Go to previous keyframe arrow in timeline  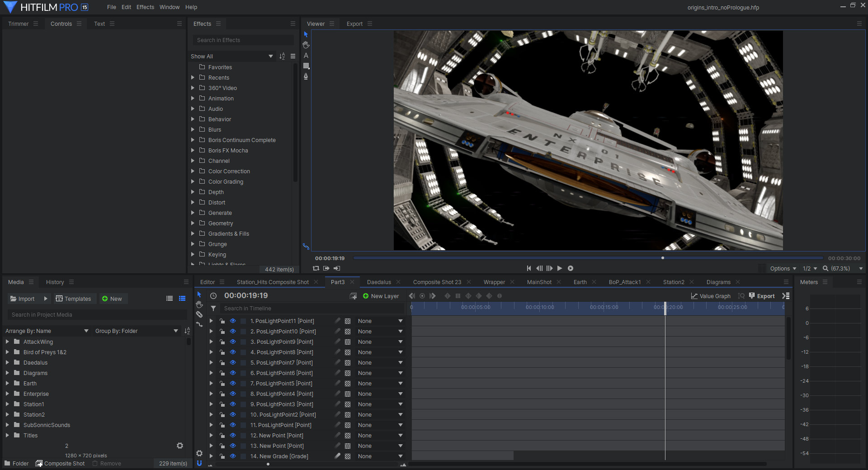pyautogui.click(x=412, y=296)
